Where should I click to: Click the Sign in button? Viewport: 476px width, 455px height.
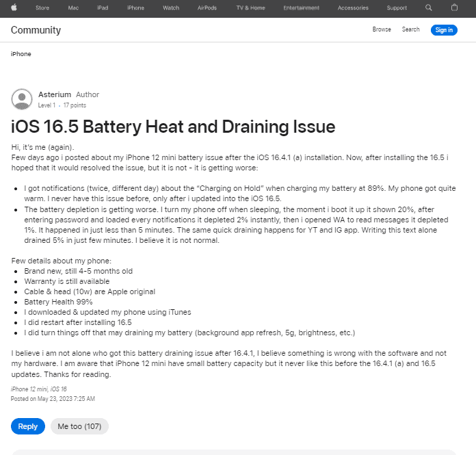pyautogui.click(x=444, y=30)
